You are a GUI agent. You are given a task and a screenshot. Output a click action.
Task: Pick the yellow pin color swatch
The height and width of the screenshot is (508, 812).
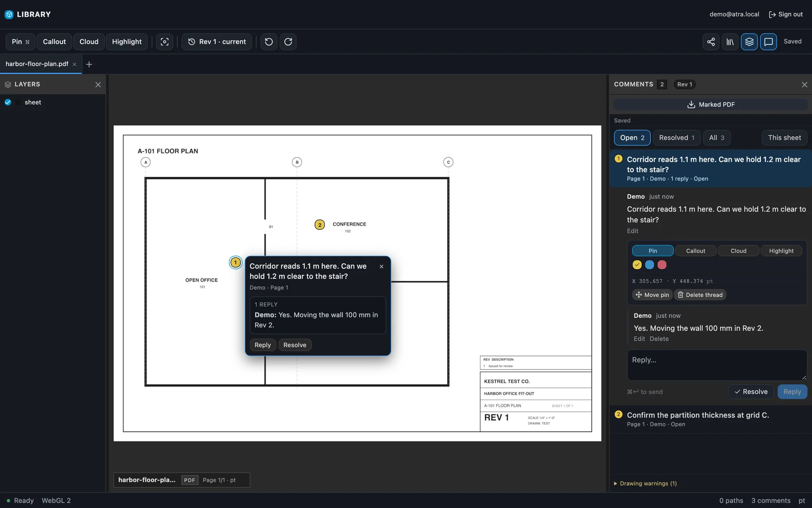click(x=637, y=265)
